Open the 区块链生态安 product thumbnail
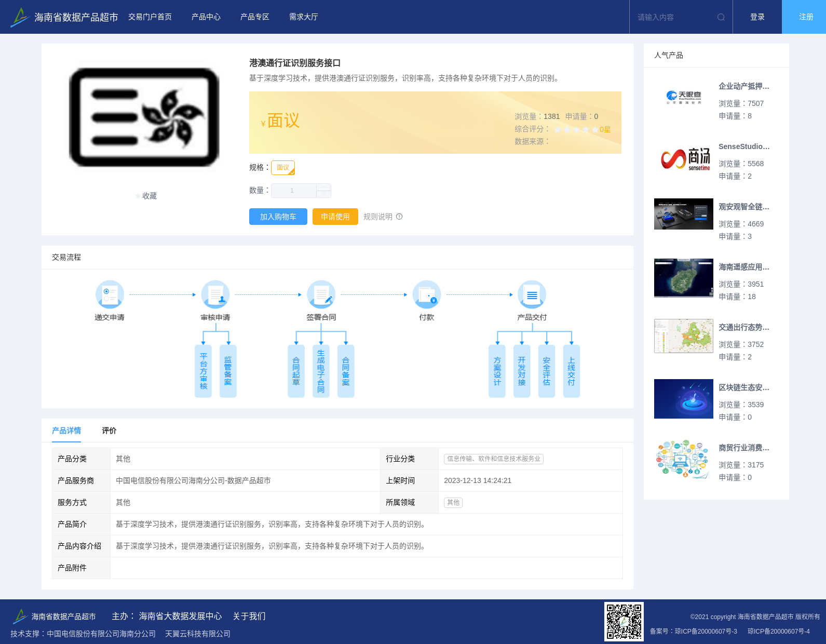The width and height of the screenshot is (826, 644). 684,399
